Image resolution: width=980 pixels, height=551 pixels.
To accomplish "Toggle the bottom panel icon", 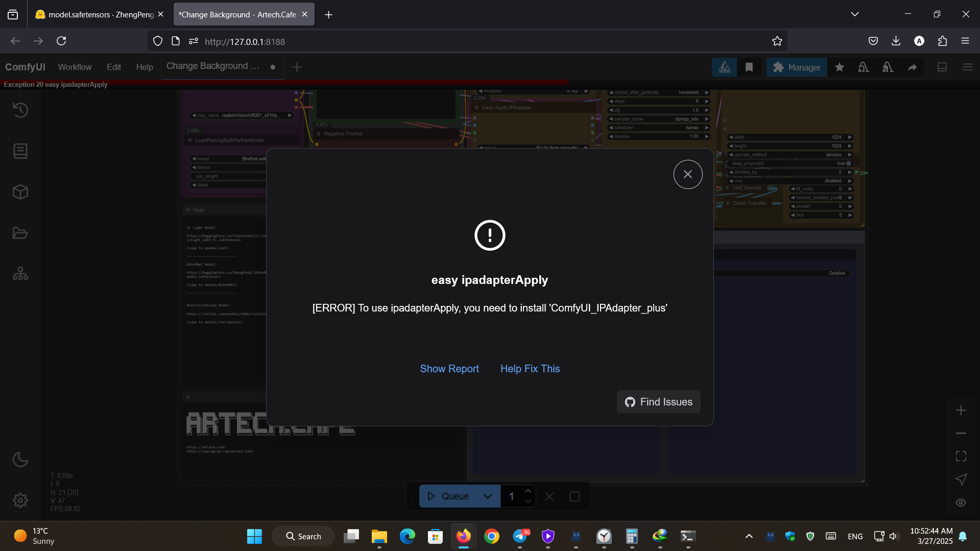I will [942, 67].
